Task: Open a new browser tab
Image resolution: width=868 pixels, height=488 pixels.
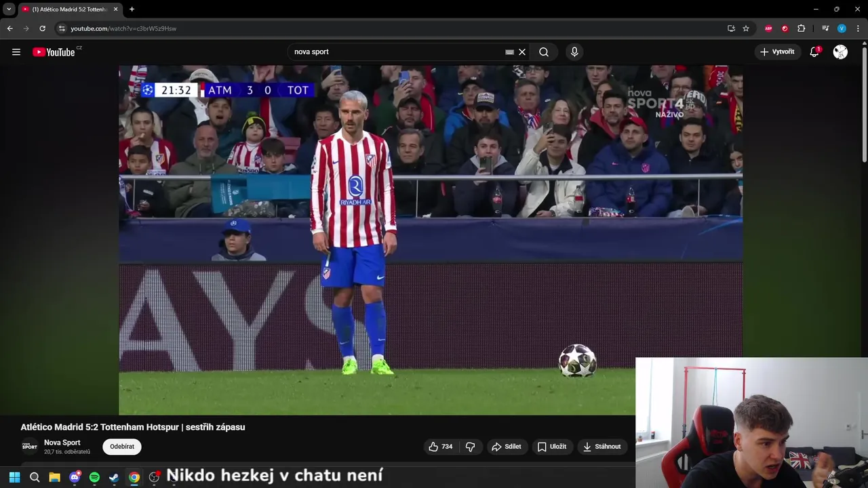Action: coord(132,9)
